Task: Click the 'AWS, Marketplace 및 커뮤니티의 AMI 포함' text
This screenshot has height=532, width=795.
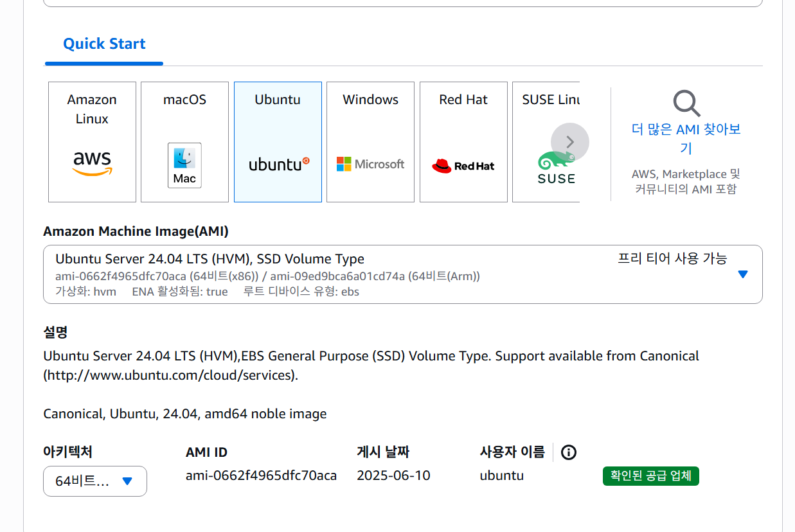Action: pyautogui.click(x=686, y=181)
